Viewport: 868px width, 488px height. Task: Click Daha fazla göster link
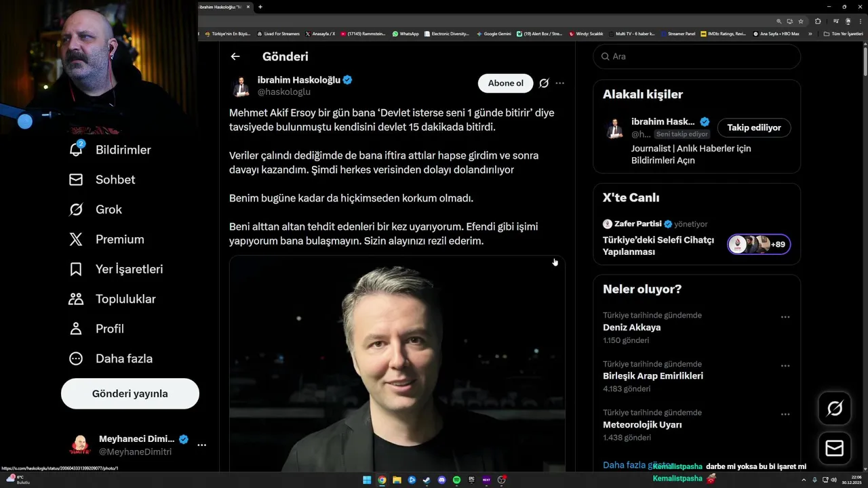click(x=639, y=465)
